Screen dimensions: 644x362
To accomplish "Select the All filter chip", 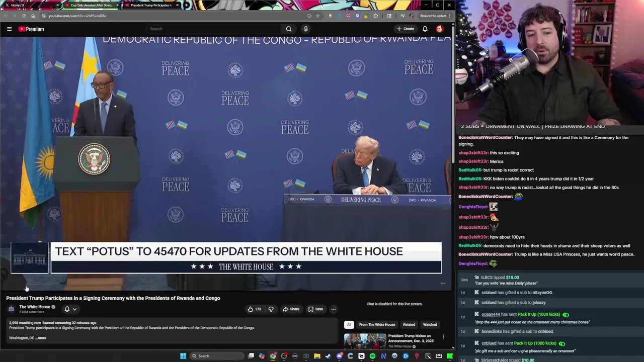I will coord(349,324).
